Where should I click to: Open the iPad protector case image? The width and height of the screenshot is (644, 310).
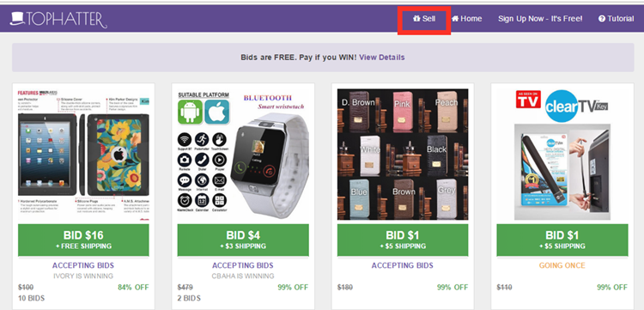coord(83,155)
